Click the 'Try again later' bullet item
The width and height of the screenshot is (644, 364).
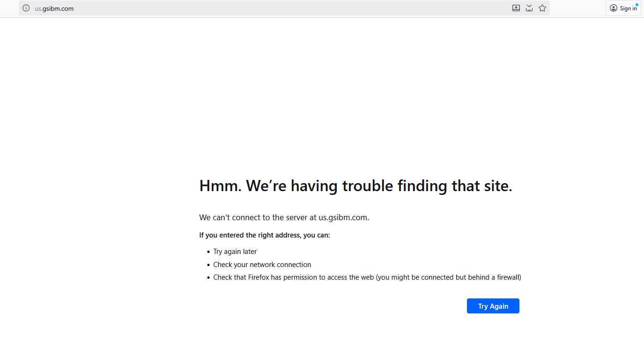click(x=235, y=252)
